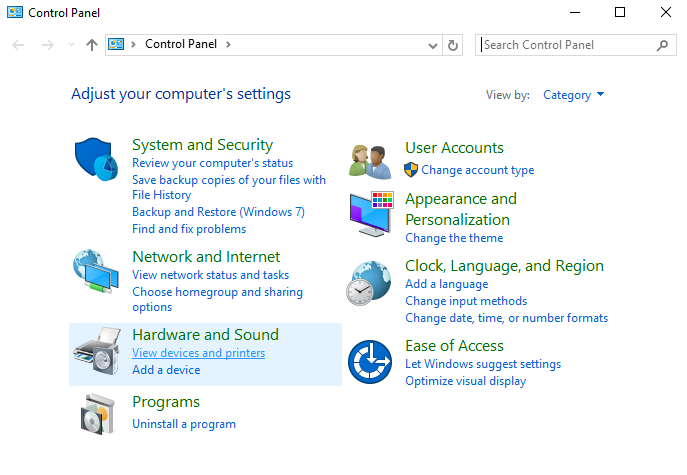Open the Recent locations dropdown arrow
This screenshot has width=687, height=475.
coord(71,45)
